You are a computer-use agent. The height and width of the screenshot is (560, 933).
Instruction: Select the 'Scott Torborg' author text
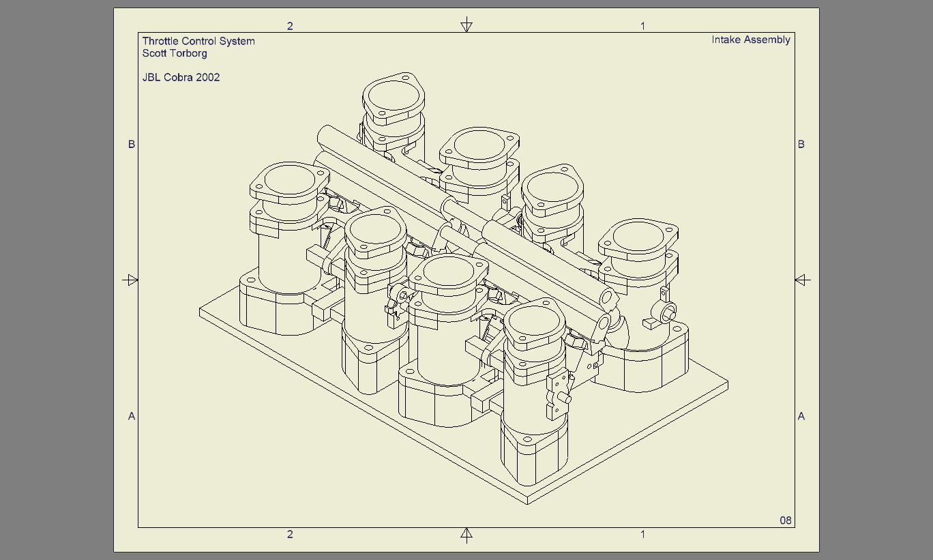click(175, 53)
